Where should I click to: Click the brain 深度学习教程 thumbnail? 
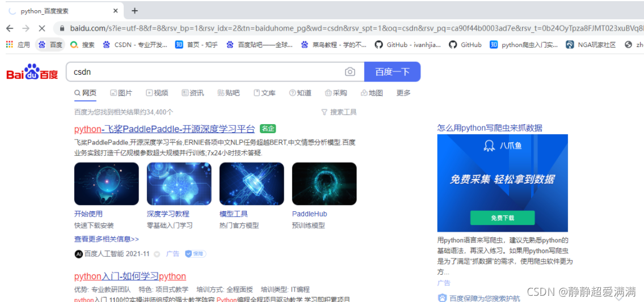179,184
